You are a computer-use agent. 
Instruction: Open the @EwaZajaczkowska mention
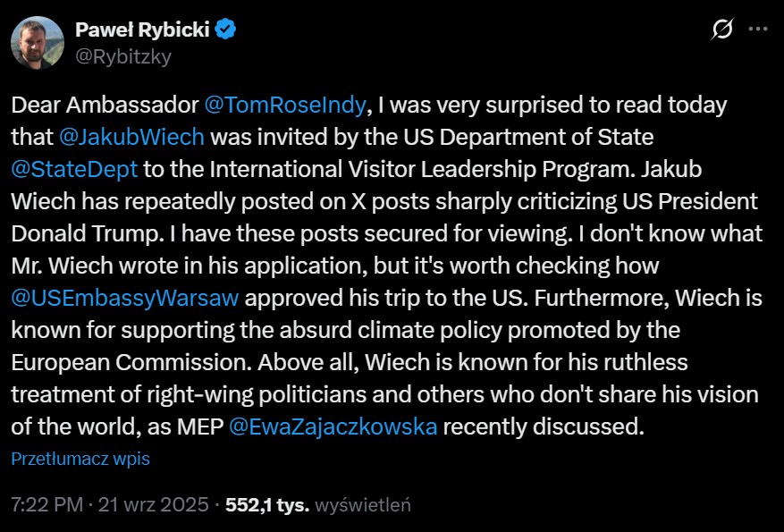point(333,426)
